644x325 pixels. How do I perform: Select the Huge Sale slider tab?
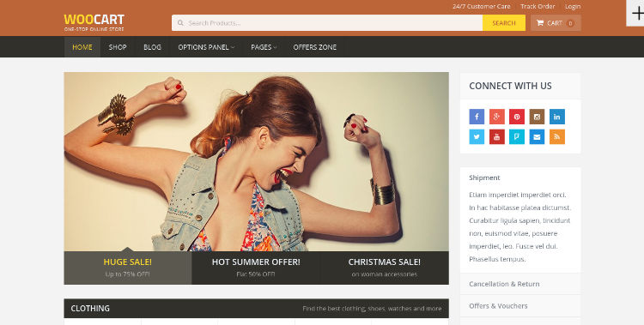click(x=128, y=268)
